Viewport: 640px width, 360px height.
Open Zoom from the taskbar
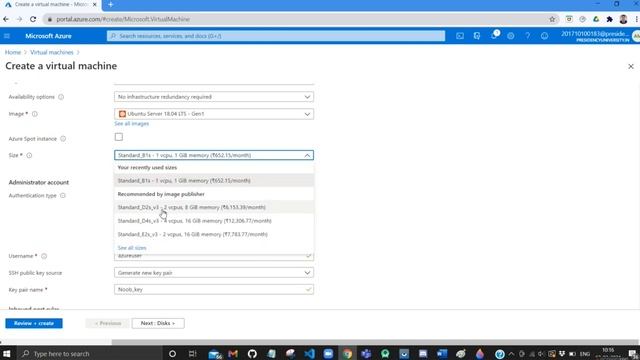point(328,353)
